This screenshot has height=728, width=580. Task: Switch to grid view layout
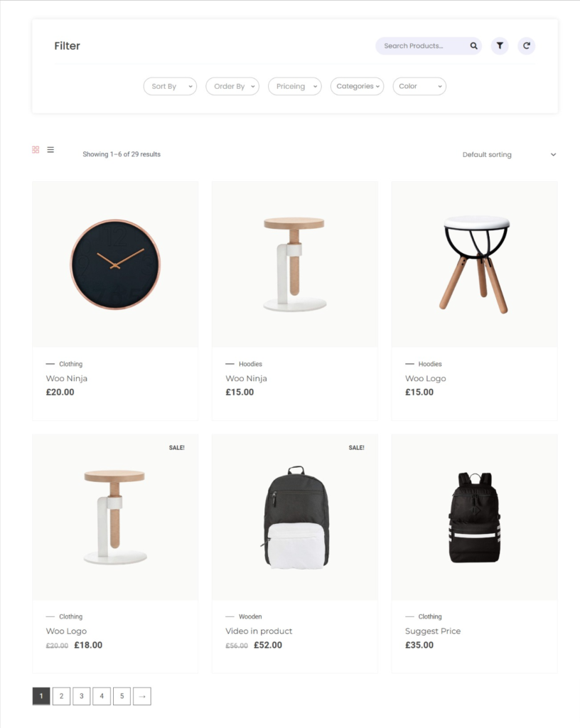[x=36, y=149]
